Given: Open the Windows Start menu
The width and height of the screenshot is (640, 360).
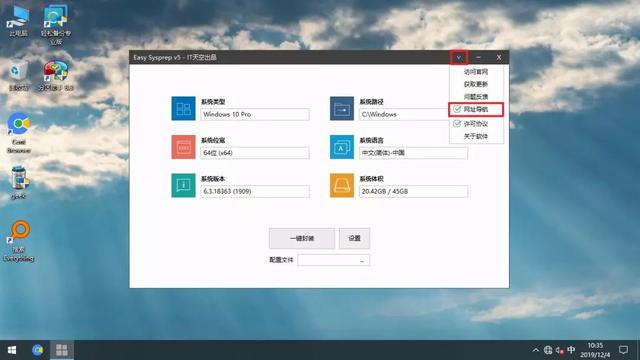Looking at the screenshot, I should 12,350.
